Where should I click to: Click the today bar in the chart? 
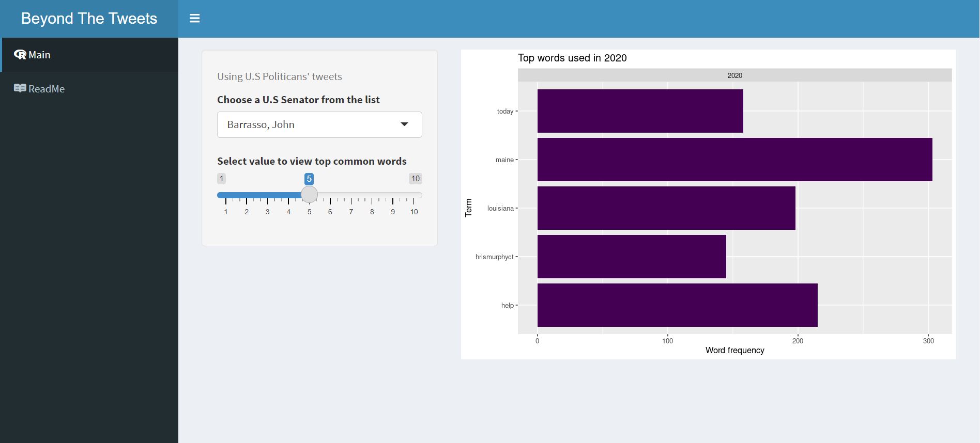tap(640, 111)
